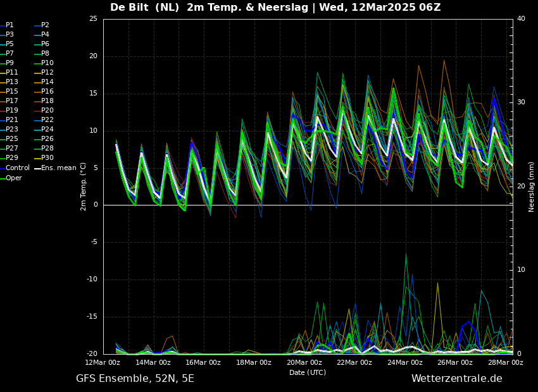The image size is (538, 392).
Task: Click the 20Mar 00z date tick
Action: point(304,363)
